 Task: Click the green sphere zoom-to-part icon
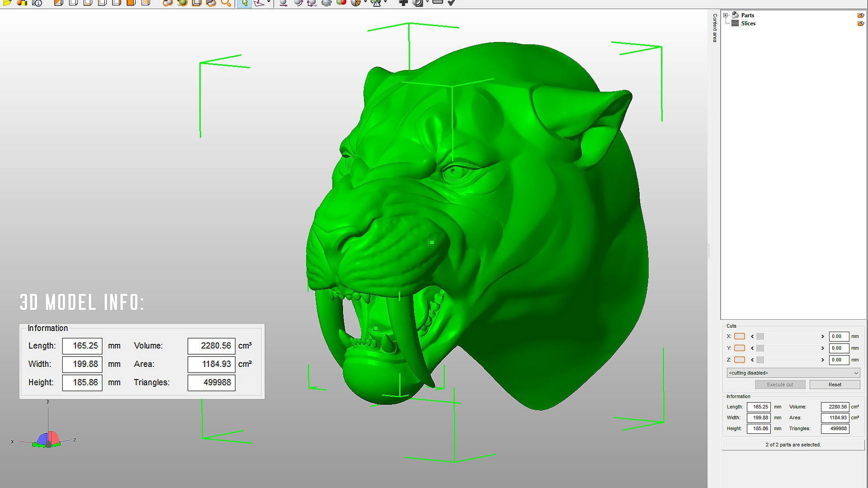coord(183,3)
